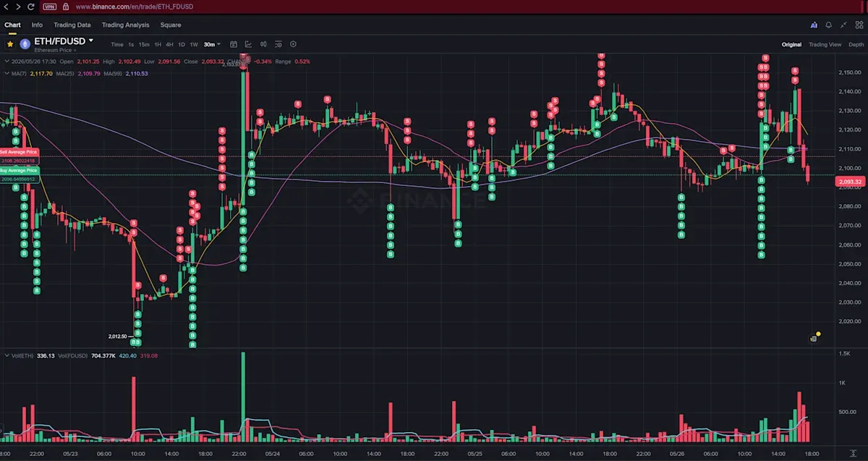Select the 1s interval

tap(131, 44)
